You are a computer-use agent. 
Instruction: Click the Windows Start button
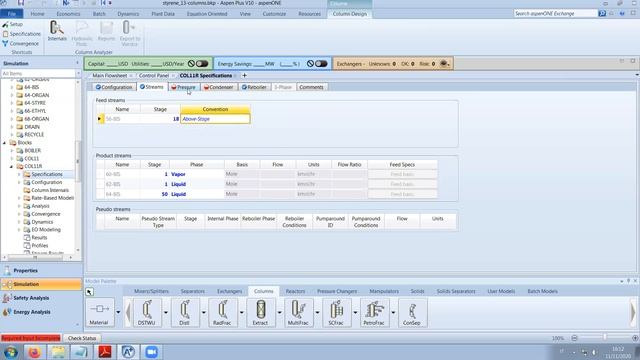[11, 352]
